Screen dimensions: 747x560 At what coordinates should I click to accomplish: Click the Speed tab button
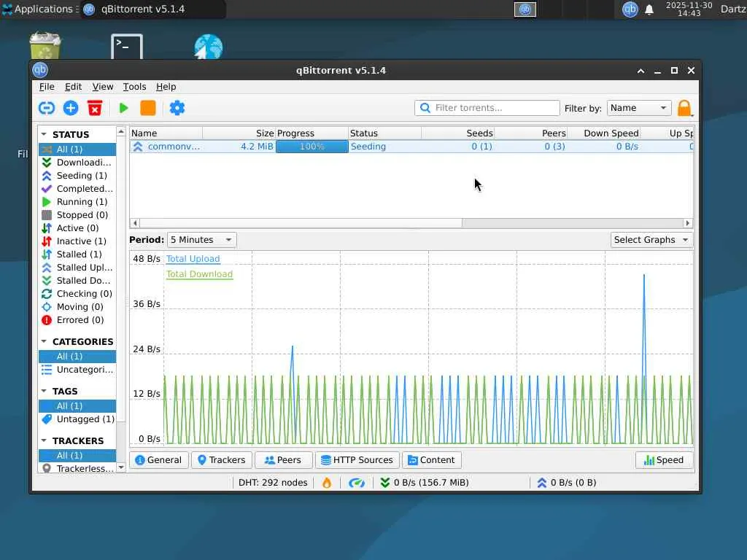(x=664, y=460)
